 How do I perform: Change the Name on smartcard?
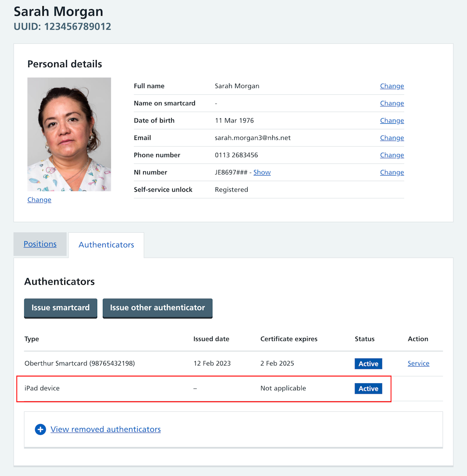click(x=392, y=103)
